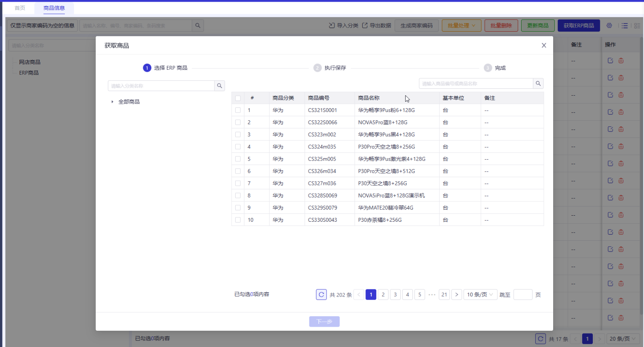Click background category name input field
This screenshot has width=644, height=347.
[52, 45]
